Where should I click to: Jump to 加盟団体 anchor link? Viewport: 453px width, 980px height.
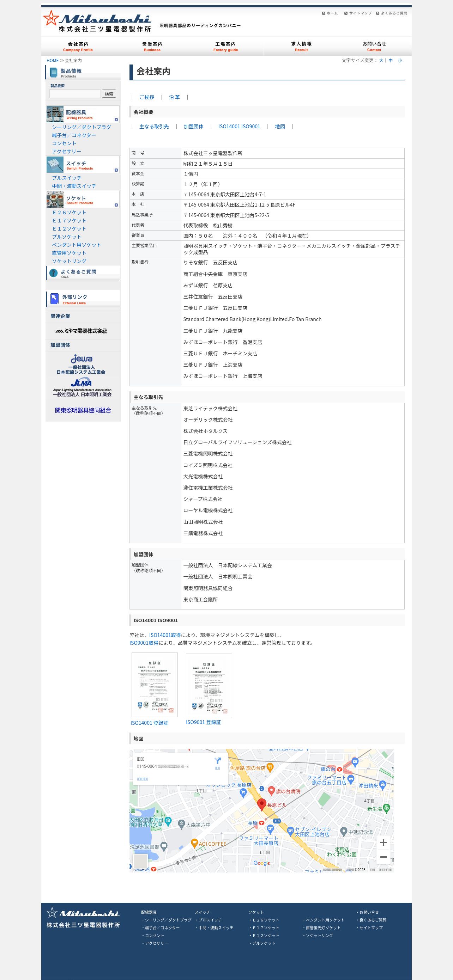coord(193,126)
